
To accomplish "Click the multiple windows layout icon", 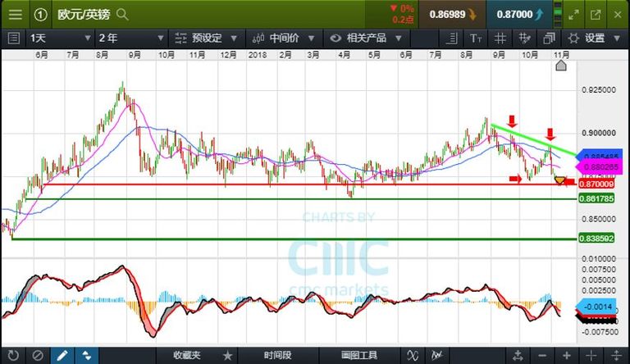I will pos(549,39).
